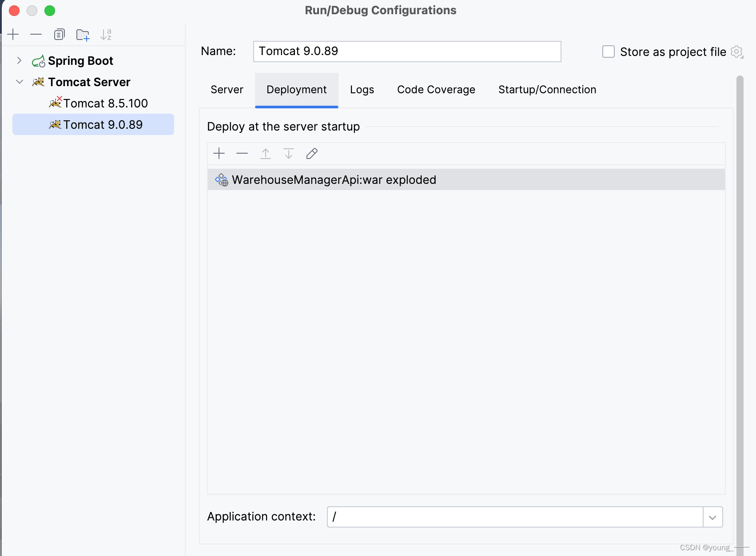Select the Spring Boot group

pyautogui.click(x=93, y=61)
